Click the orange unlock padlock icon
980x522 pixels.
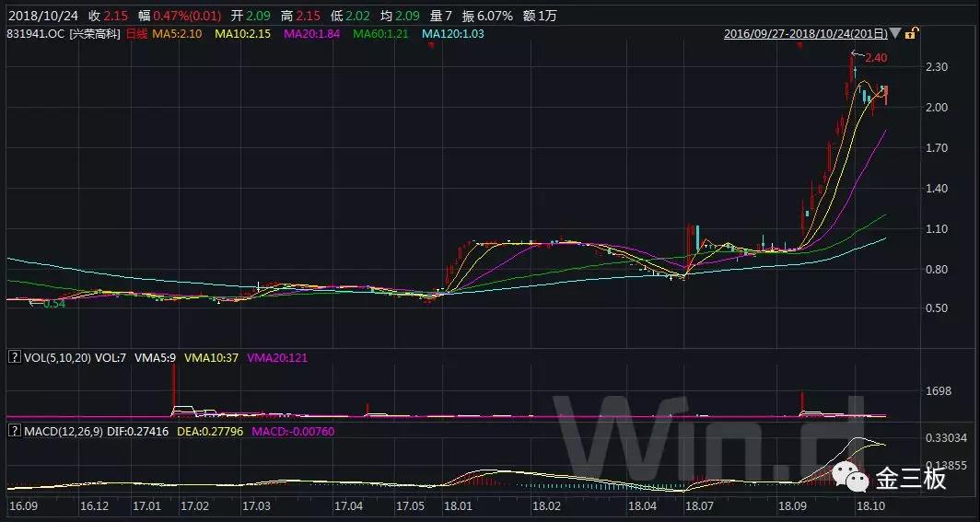coord(911,34)
